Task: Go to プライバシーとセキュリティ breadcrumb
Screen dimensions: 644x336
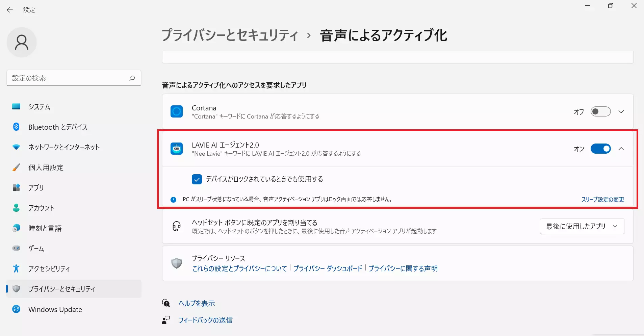Action: coord(230,35)
